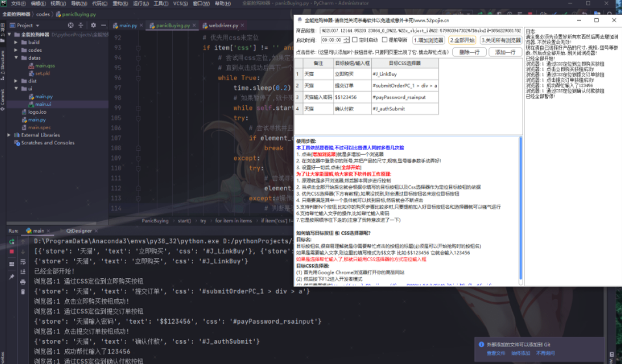Screen dimensions: 622x364
Task: Click the 删除一行 button
Action: (469, 53)
